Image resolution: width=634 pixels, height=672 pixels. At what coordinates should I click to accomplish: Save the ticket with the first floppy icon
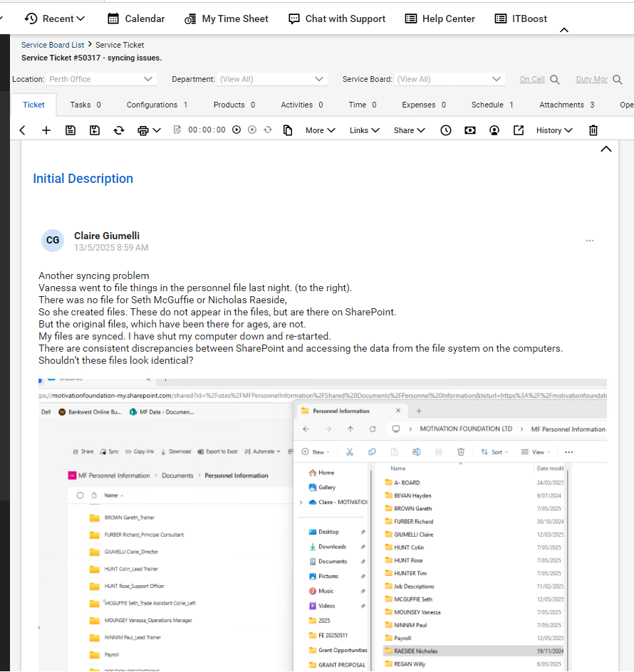71,130
